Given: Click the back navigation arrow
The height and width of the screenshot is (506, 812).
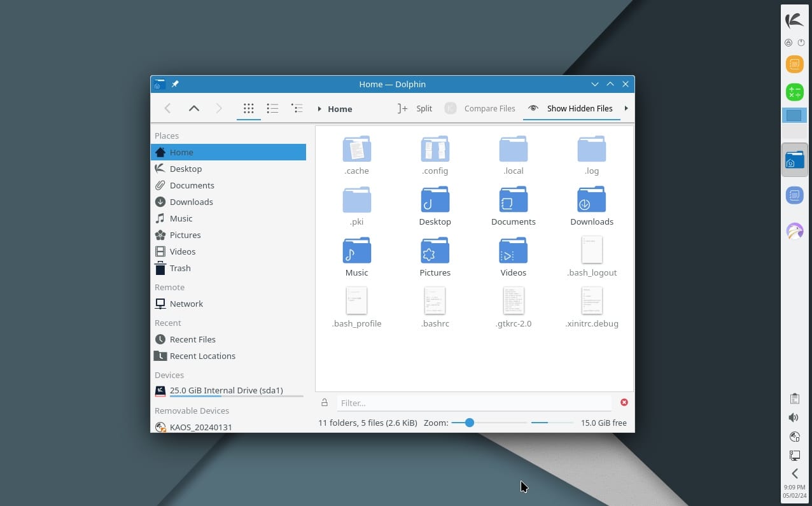Looking at the screenshot, I should 168,109.
